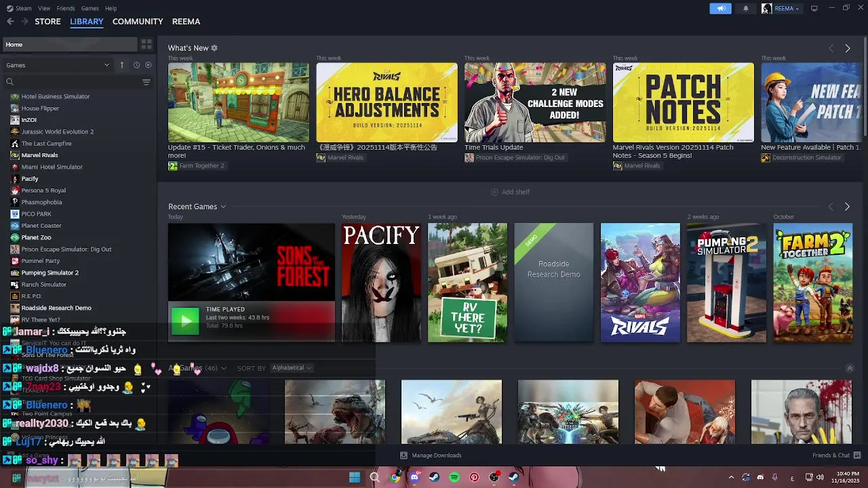Select Jurassic World Evolution 2 in list

pos(57,131)
